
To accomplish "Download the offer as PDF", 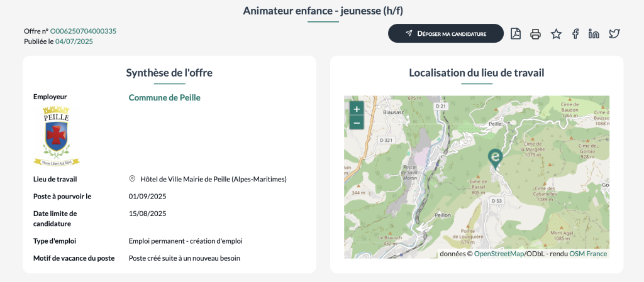I will [515, 34].
